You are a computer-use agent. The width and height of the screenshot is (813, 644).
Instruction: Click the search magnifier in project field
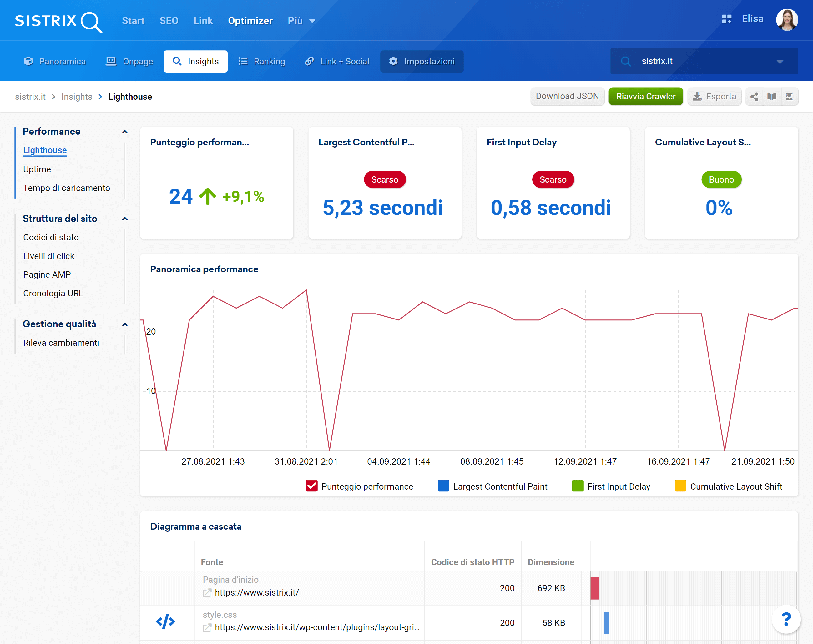pos(626,61)
